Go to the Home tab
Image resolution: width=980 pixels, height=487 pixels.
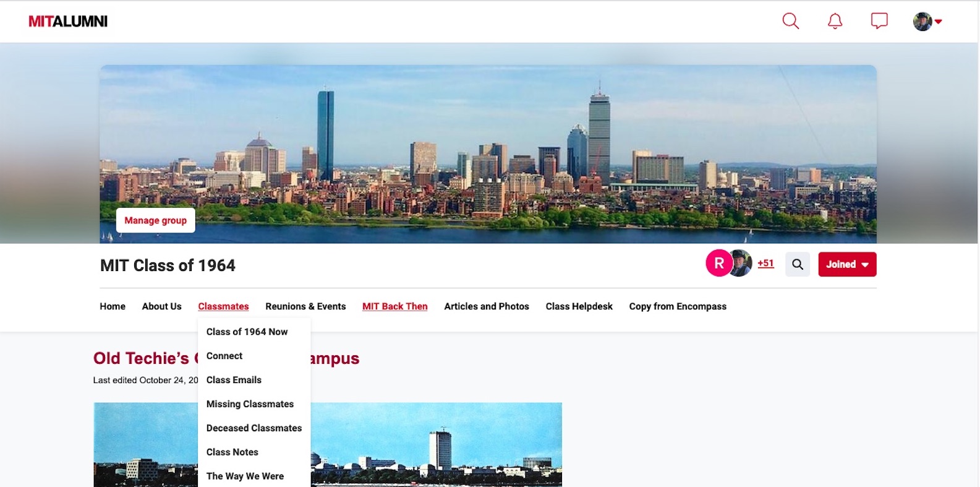click(x=113, y=306)
